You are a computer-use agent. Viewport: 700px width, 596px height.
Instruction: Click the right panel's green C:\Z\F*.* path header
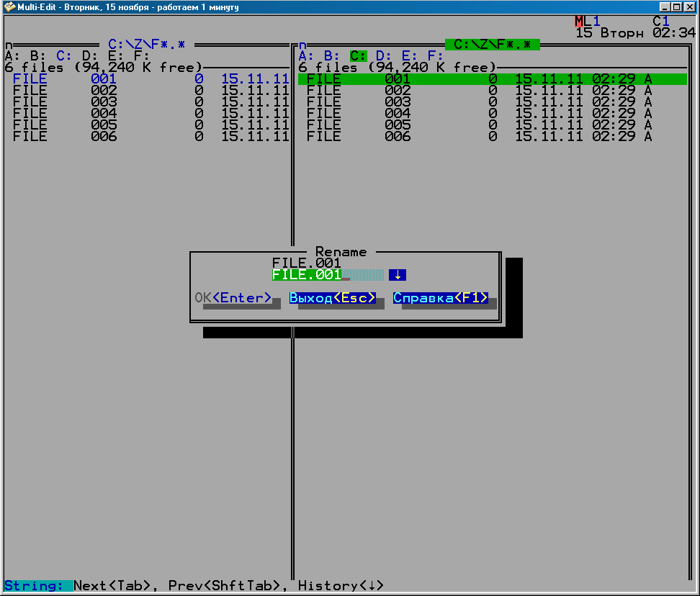[x=492, y=45]
